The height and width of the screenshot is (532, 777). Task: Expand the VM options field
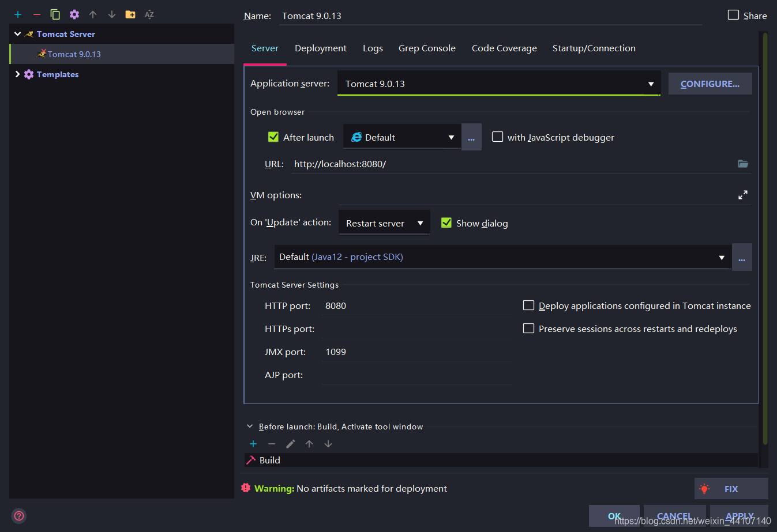click(743, 195)
